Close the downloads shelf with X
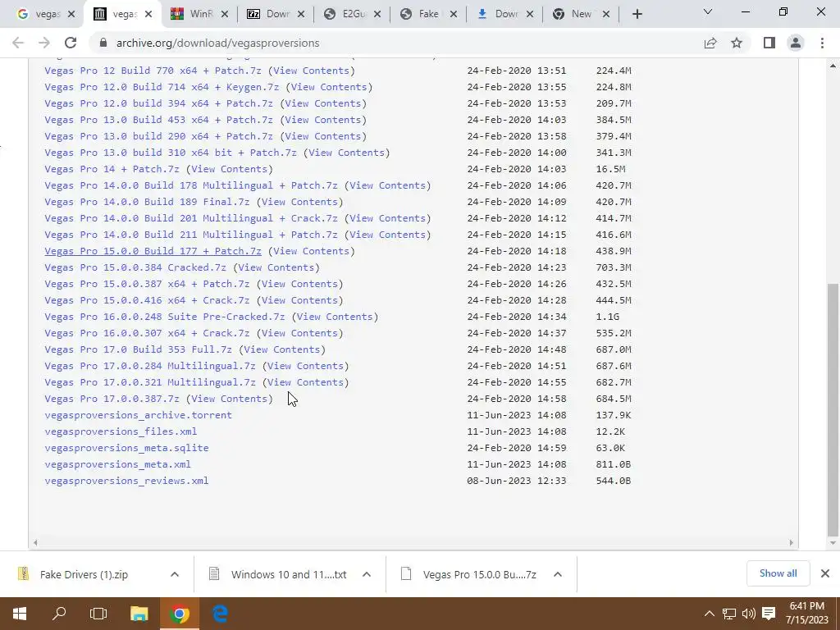Image resolution: width=840 pixels, height=630 pixels. coord(825,573)
